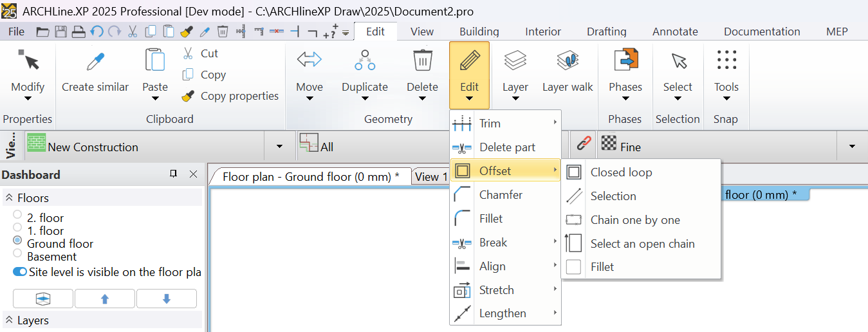Click the Snap Tools dots icon
868x332 pixels.
tap(726, 60)
